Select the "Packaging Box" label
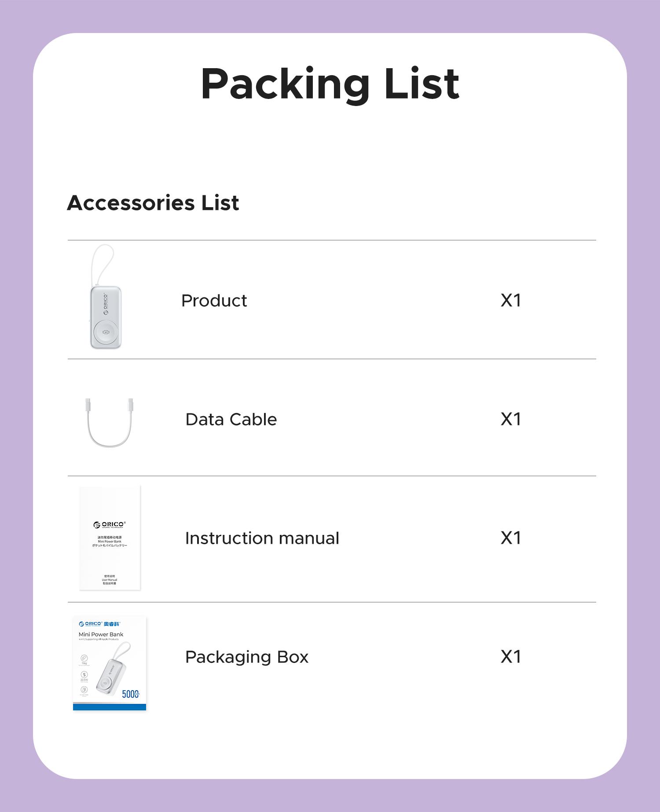Viewport: 660px width, 812px height. click(x=247, y=657)
